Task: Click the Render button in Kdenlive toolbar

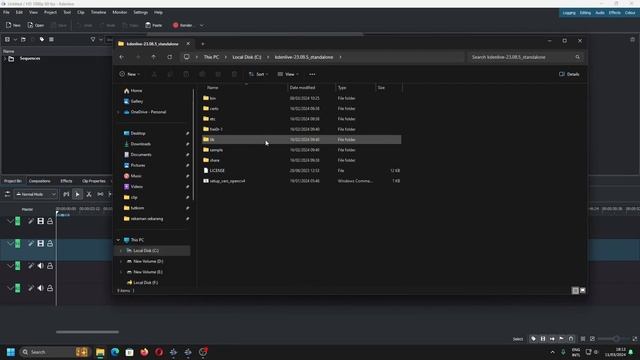Action: [182, 25]
